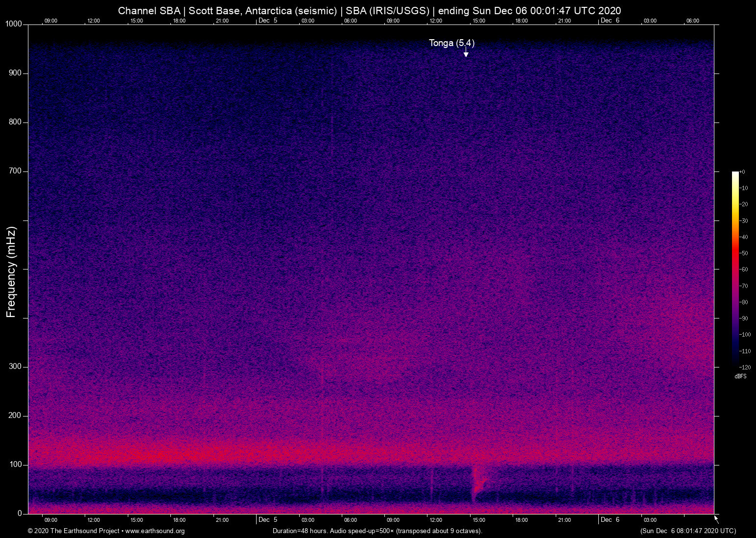Click the "Dec 5" date label on bottom axis
This screenshot has height=538, width=756.
point(267,520)
